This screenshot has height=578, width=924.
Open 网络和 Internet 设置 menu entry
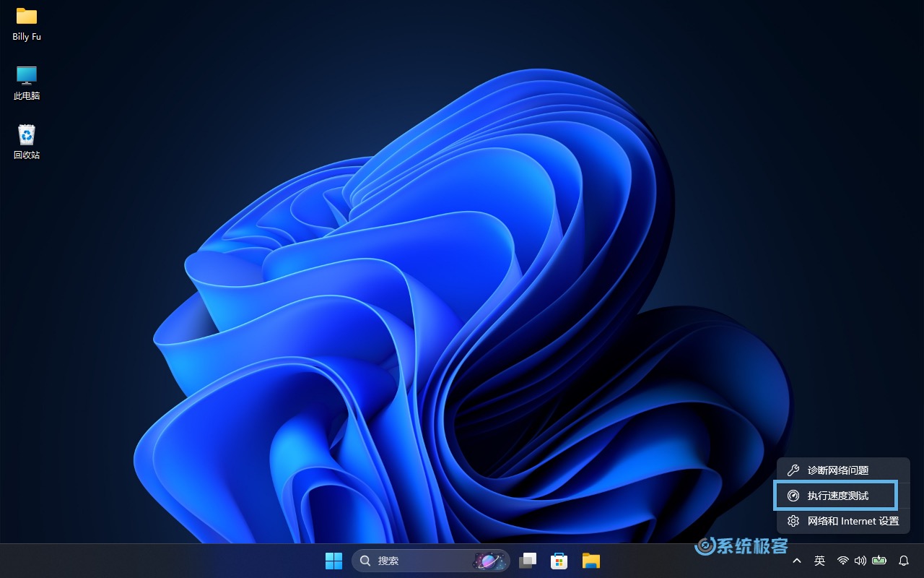853,521
